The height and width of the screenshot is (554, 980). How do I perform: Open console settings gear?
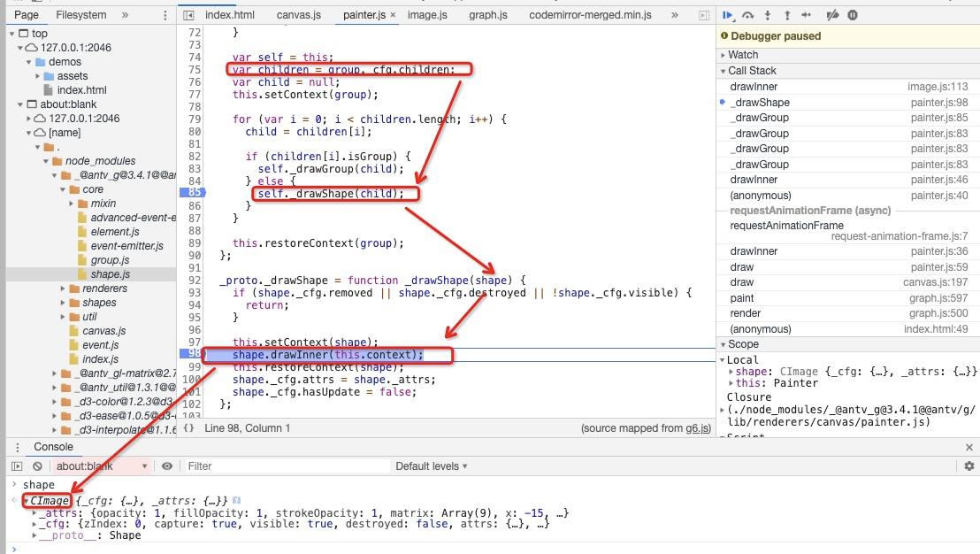(969, 466)
